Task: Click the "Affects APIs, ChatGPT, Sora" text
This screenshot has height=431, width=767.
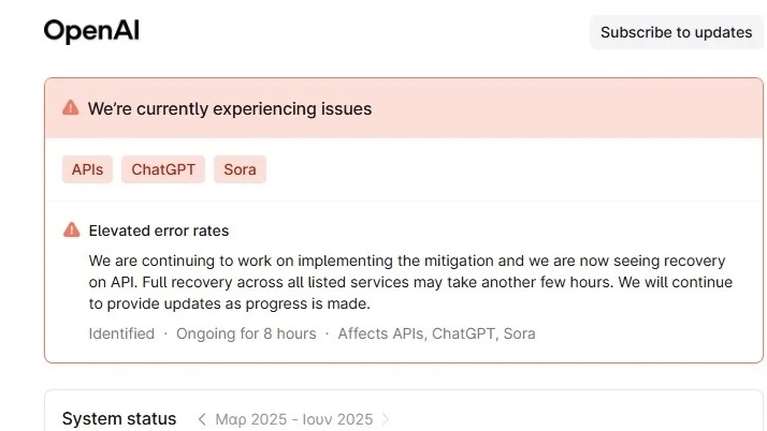Action: pyautogui.click(x=436, y=333)
